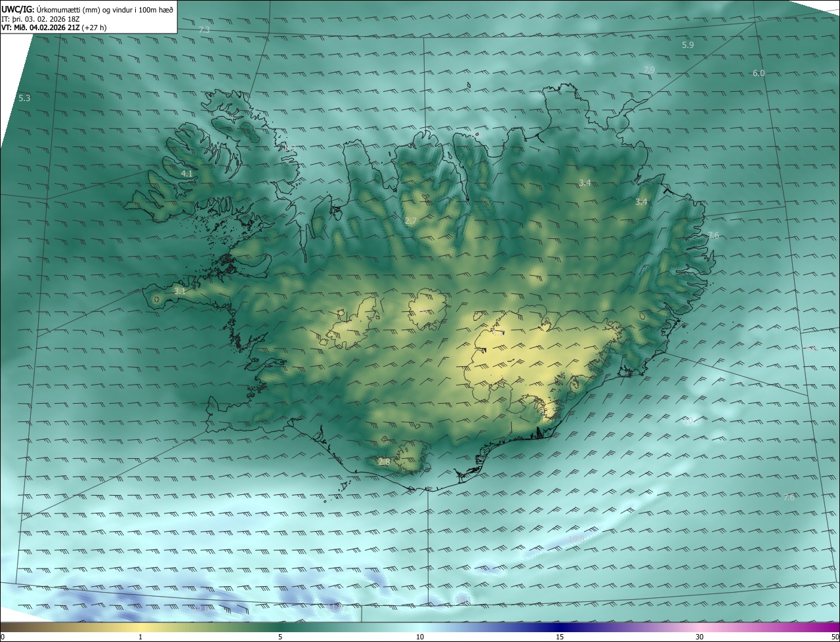840x642 pixels.
Task: Click the 15 tick on color scale
Action: (560, 637)
